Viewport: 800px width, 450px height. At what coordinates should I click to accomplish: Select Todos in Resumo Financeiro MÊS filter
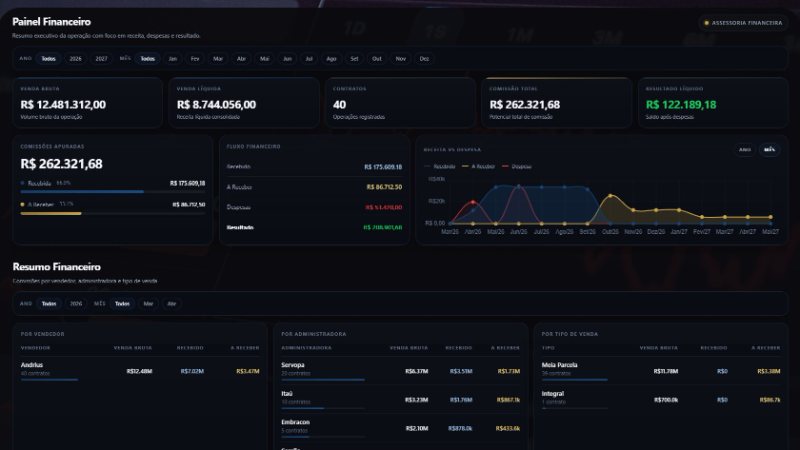(122, 304)
